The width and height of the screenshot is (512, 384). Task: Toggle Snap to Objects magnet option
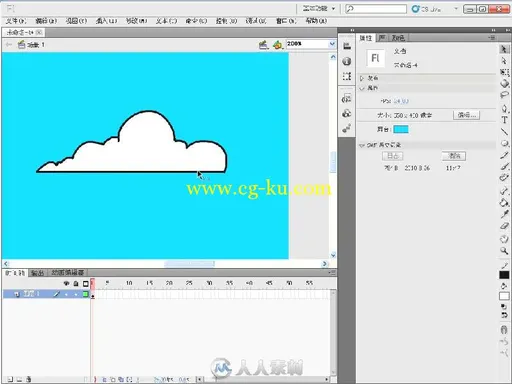tap(504, 330)
